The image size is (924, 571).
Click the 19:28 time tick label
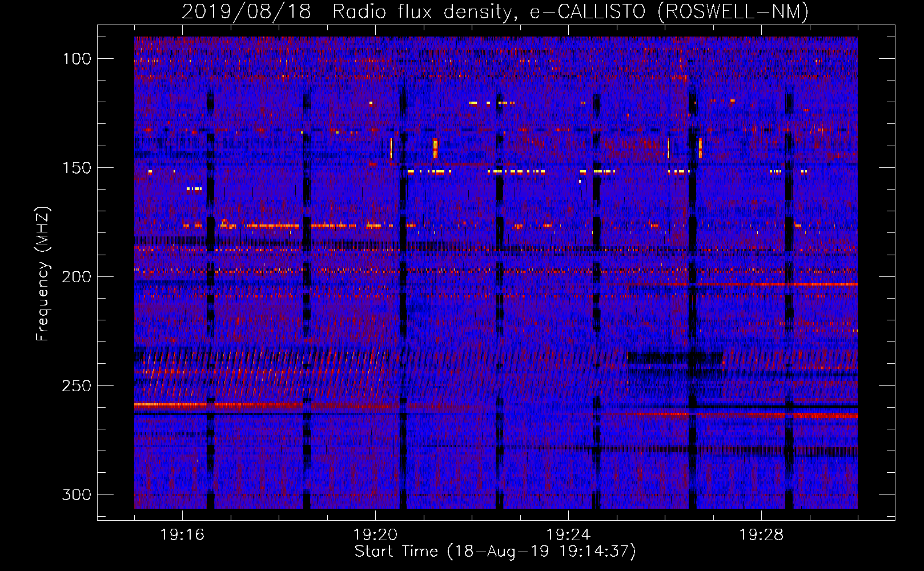[x=761, y=535]
